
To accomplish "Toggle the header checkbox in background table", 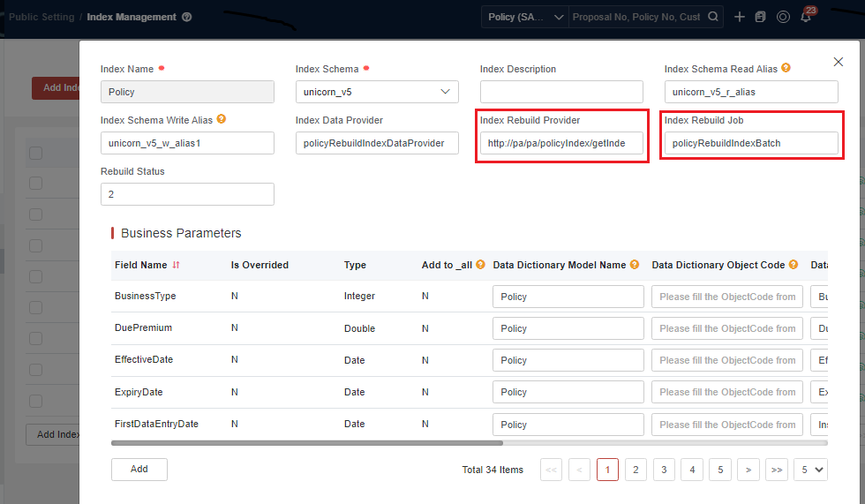I will (x=35, y=153).
